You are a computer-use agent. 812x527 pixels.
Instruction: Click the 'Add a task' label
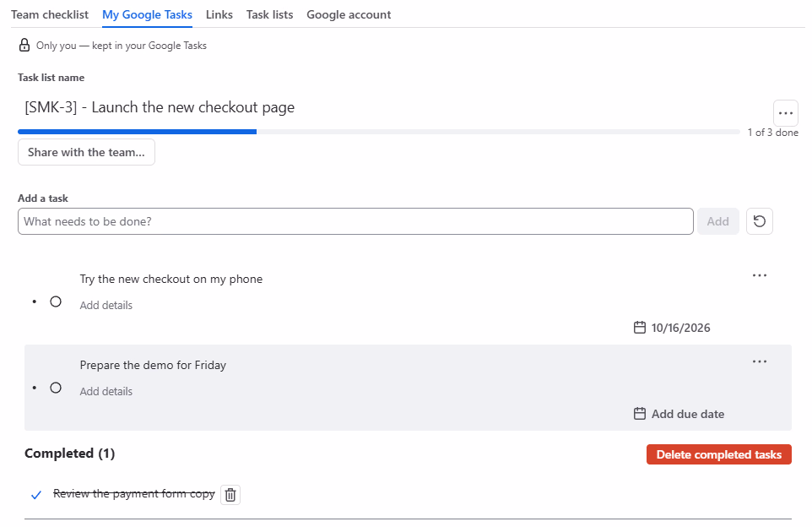pos(43,198)
